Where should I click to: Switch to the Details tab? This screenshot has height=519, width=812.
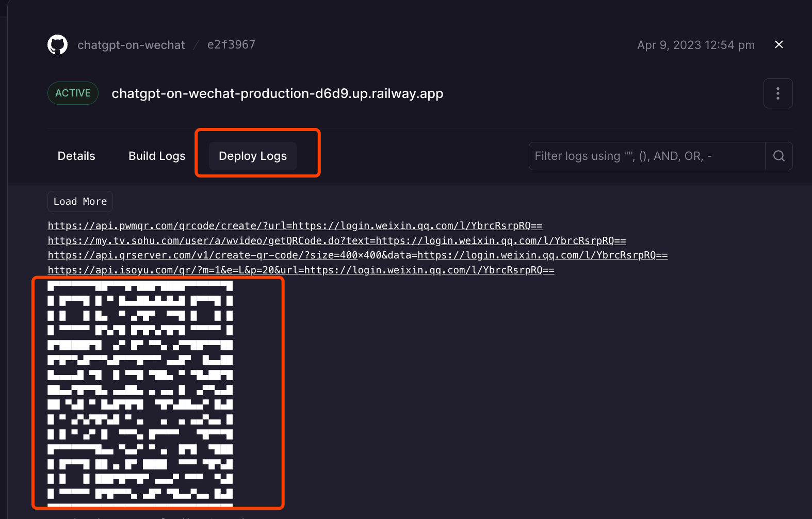pos(76,156)
